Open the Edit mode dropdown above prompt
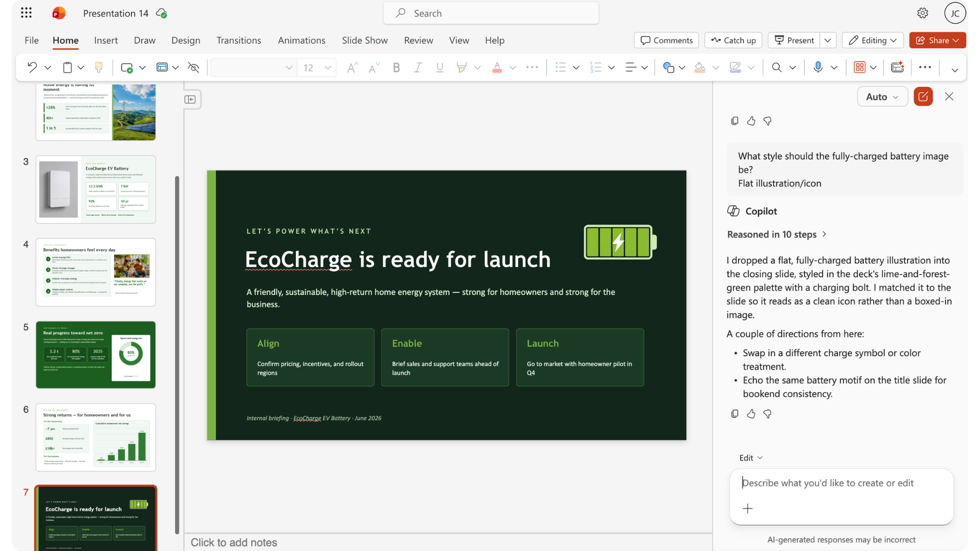 click(x=751, y=458)
